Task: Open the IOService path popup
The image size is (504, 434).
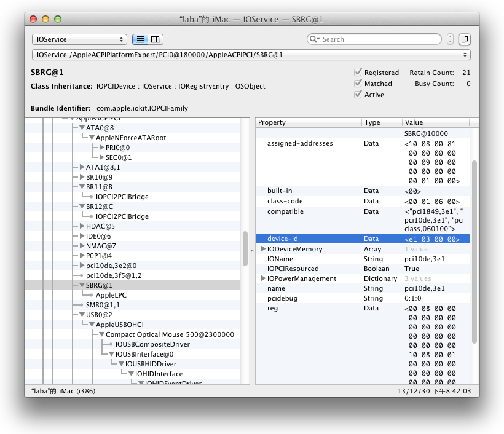Action: 251,55
